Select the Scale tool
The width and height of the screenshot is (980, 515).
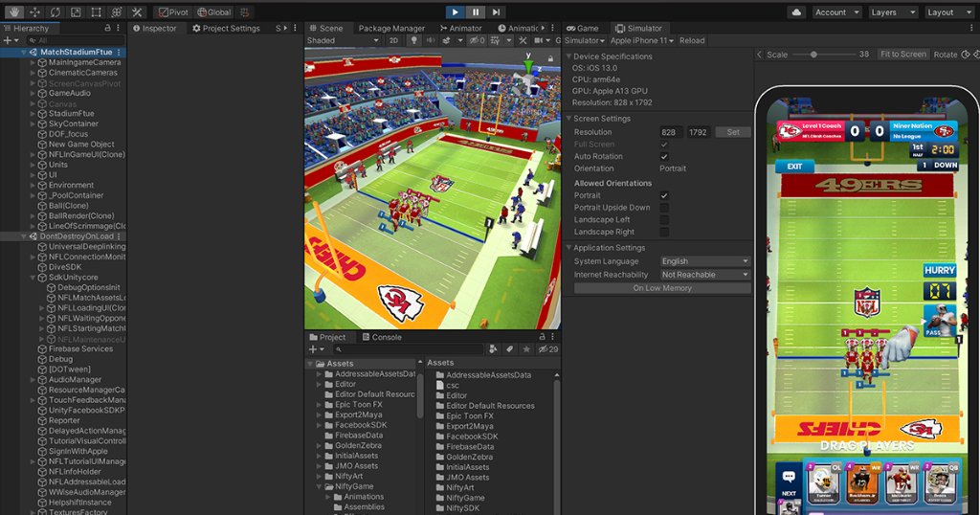[76, 11]
